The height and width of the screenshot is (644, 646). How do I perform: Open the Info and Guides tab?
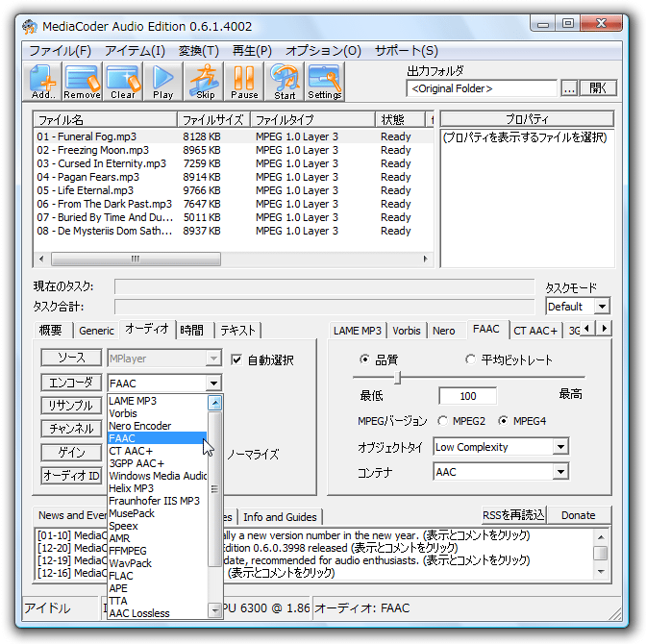pos(280,517)
